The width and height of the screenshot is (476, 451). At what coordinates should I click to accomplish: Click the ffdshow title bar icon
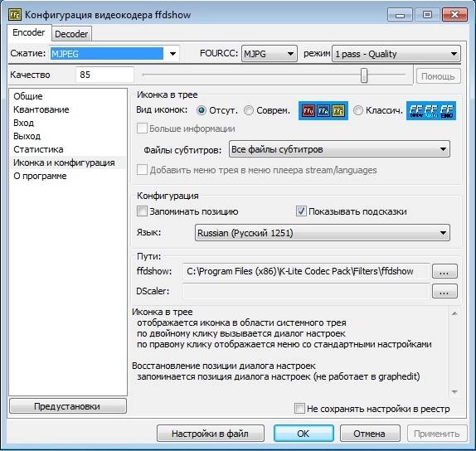tap(15, 15)
